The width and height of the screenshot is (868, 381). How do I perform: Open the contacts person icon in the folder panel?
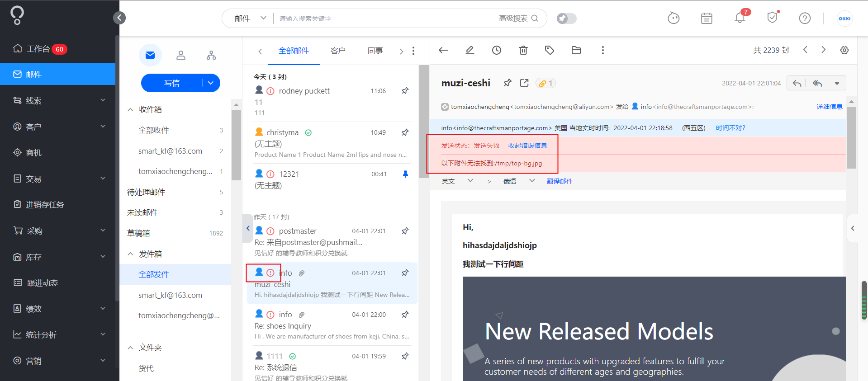[x=181, y=55]
